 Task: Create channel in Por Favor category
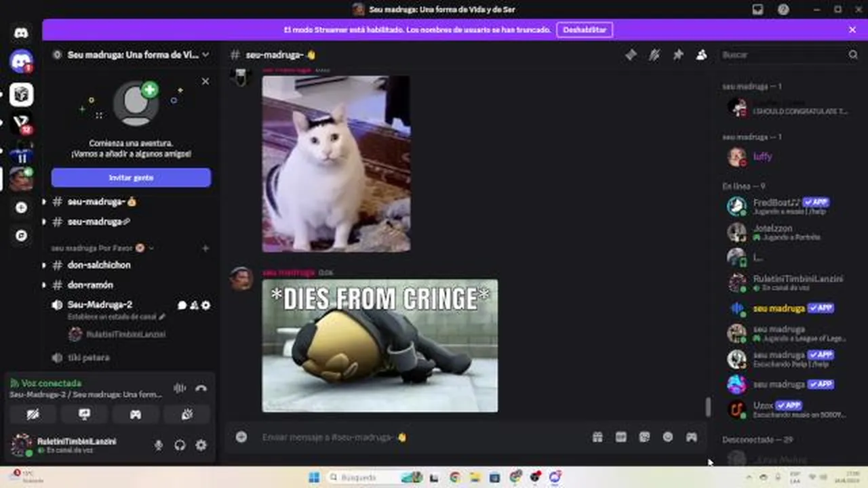click(205, 248)
